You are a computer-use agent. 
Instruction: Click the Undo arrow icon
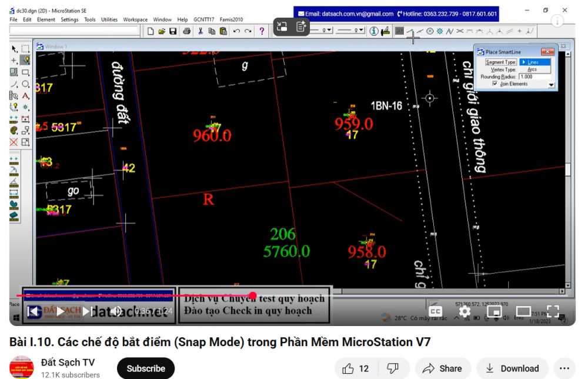click(x=236, y=31)
